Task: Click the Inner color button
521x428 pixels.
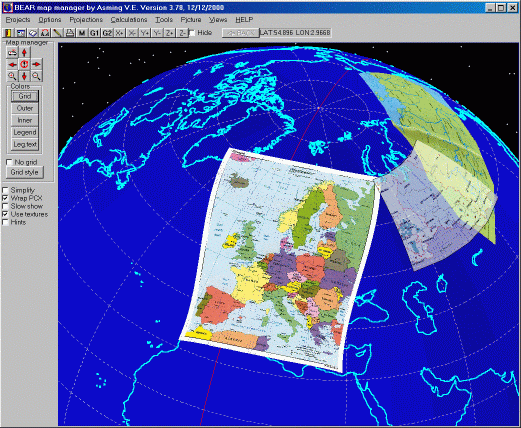Action: [25, 120]
